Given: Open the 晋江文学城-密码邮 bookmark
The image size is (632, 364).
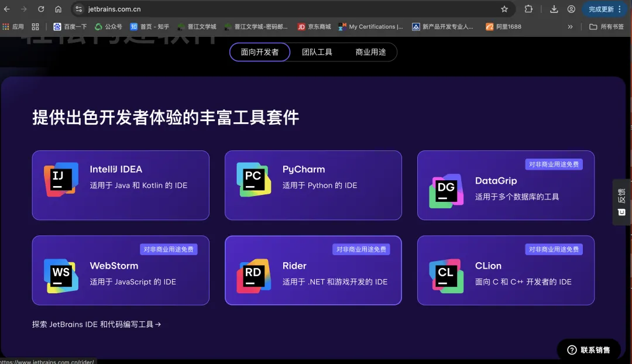Looking at the screenshot, I should point(256,26).
